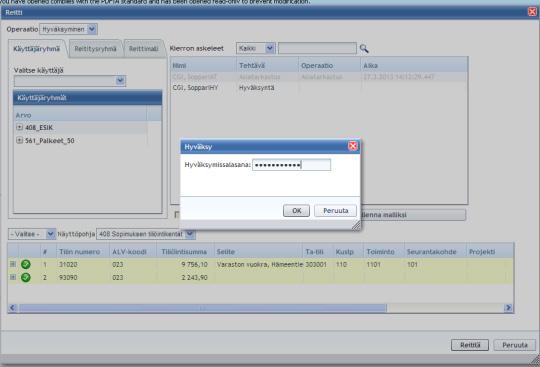The image size is (540, 367).
Task: Click the magnifier search icon
Action: point(364,49)
